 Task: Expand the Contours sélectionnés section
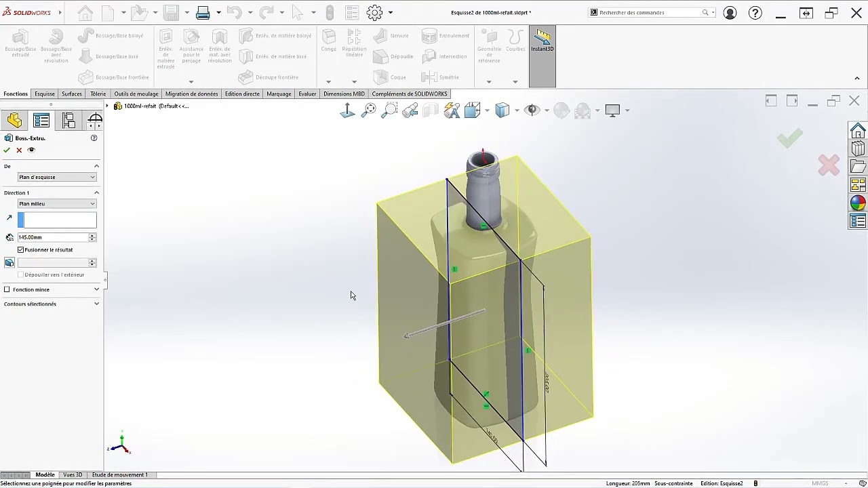pyautogui.click(x=96, y=304)
